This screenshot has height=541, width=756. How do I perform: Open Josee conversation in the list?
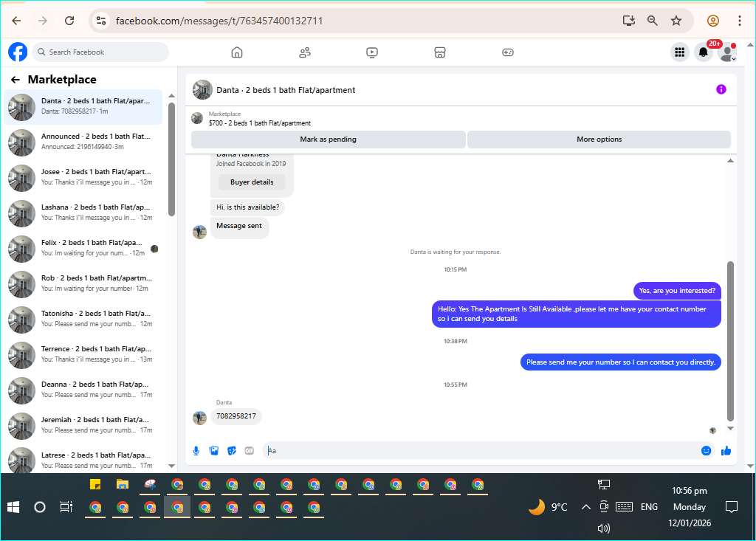click(83, 177)
